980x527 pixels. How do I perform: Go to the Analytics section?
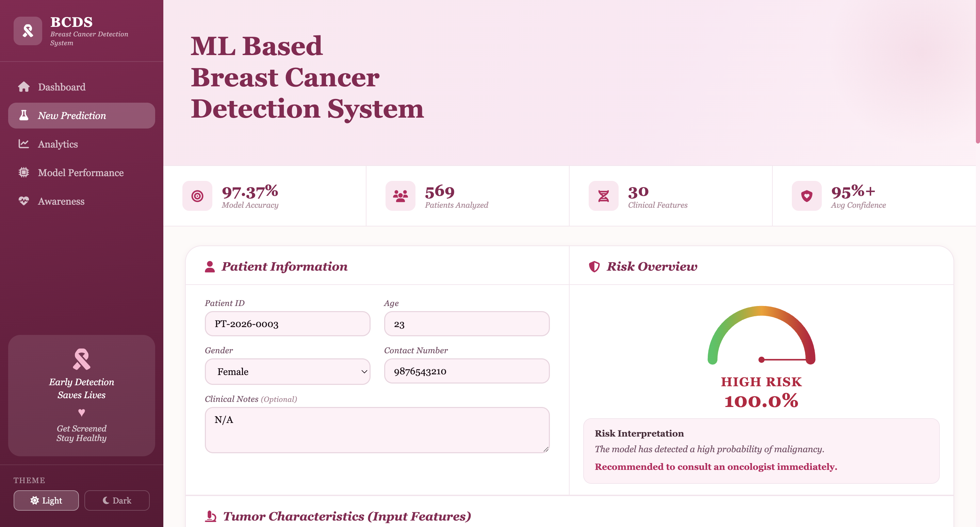81,144
